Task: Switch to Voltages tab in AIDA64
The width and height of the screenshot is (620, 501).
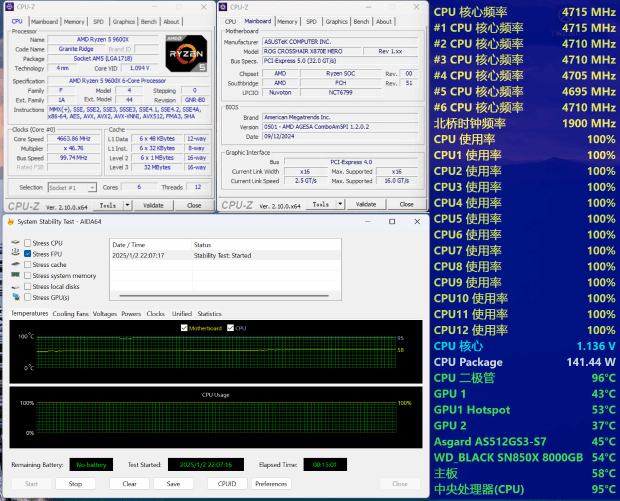Action: pos(105,314)
